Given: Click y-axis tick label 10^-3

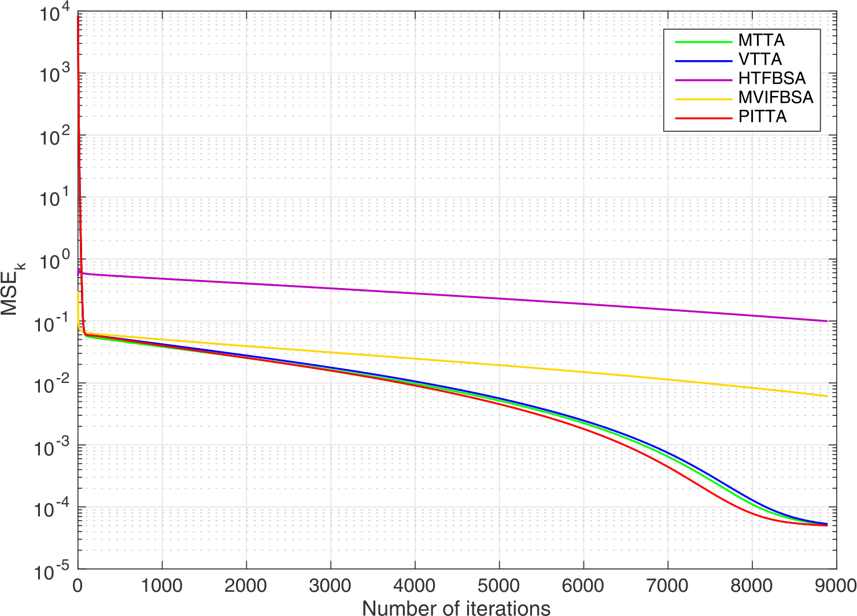Looking at the screenshot, I should (x=53, y=446).
